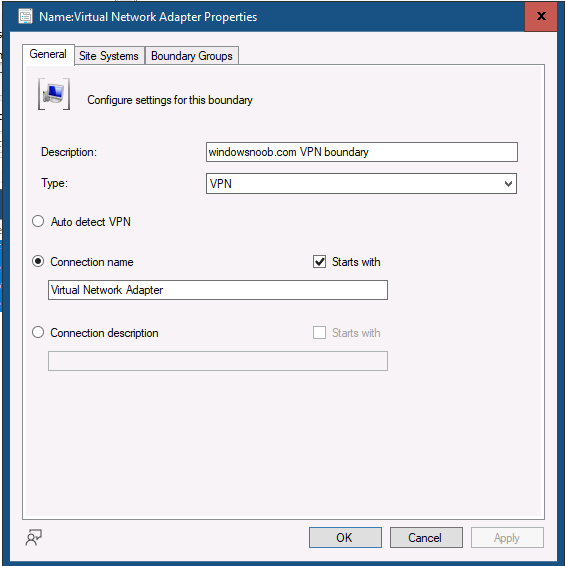The image size is (565, 566).
Task: Close the Properties dialog with the X
Action: pos(540,16)
